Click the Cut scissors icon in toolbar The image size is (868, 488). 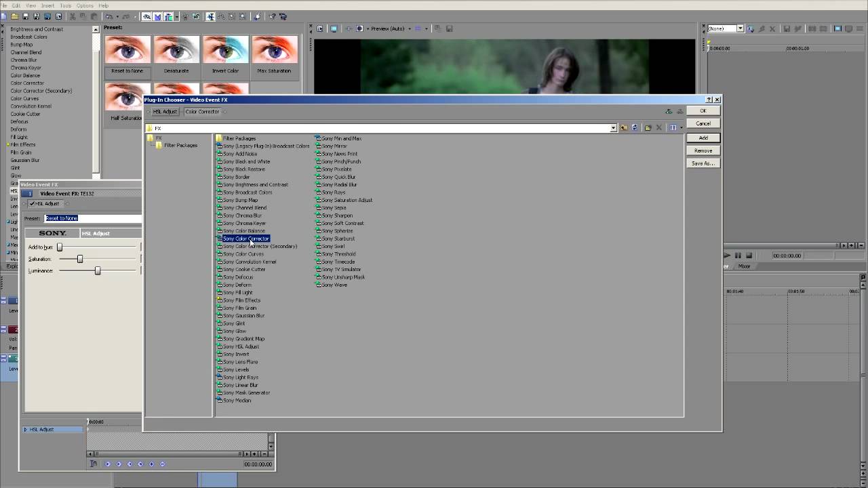(73, 16)
